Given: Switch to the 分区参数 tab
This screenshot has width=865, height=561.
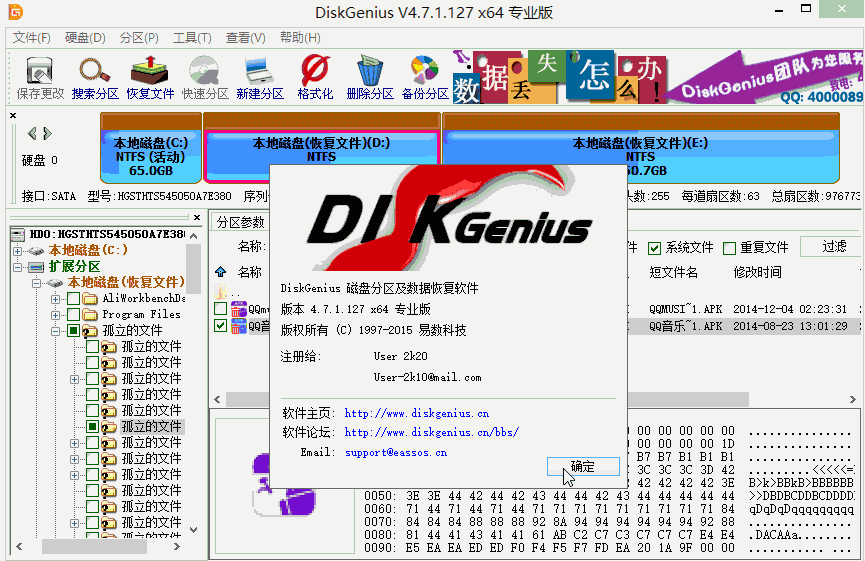Looking at the screenshot, I should click(x=241, y=222).
